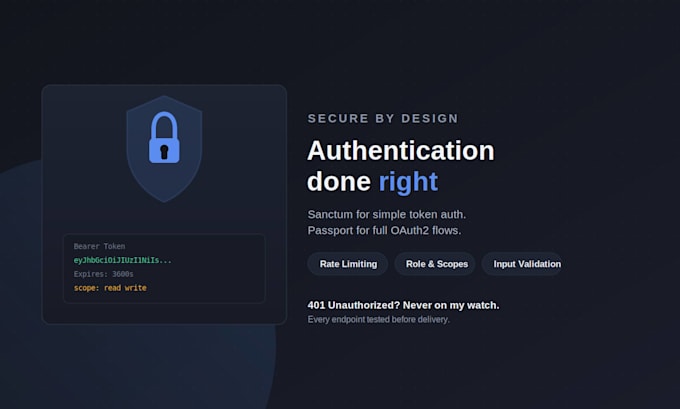
Task: Select the Input Validation pill
Action: coord(523,264)
